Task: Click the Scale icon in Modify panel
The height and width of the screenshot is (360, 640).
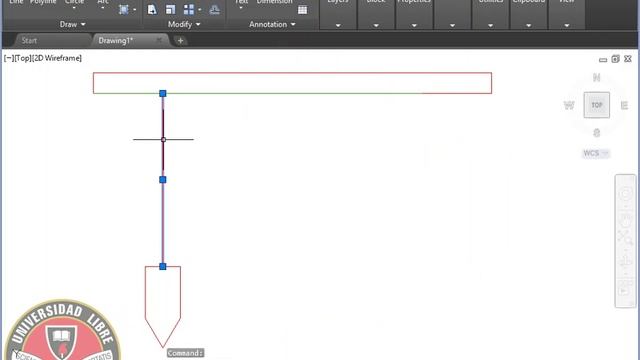Action: pyautogui.click(x=170, y=9)
